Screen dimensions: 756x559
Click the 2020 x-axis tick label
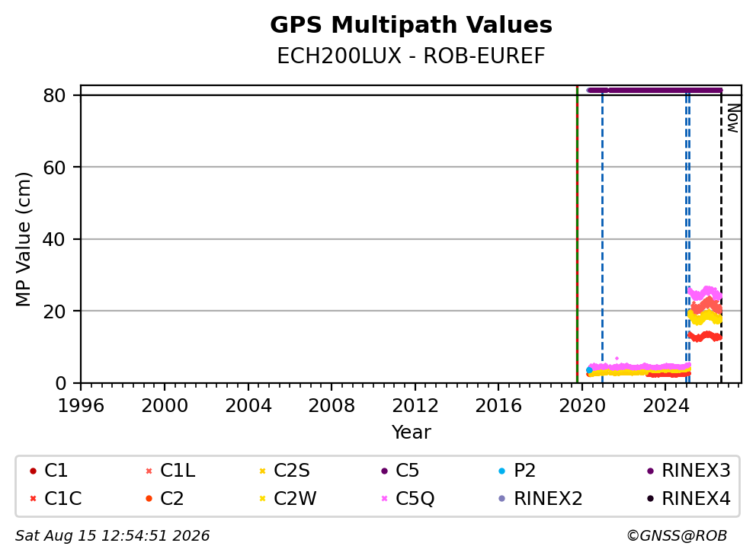pos(582,406)
